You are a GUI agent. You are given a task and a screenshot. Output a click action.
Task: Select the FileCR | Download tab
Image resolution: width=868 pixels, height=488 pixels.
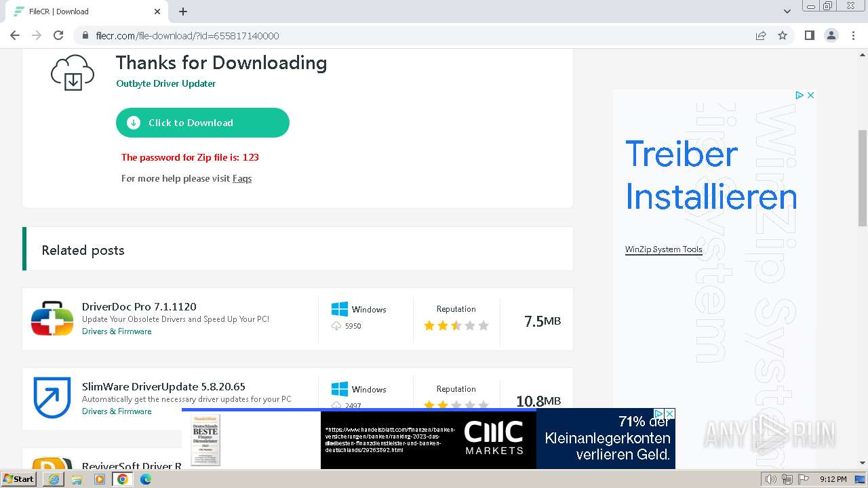coord(87,12)
